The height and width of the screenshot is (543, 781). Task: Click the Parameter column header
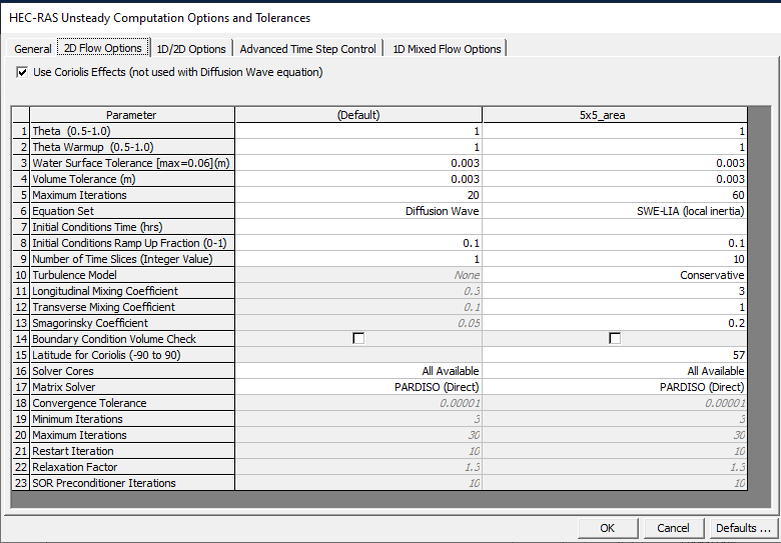coord(131,115)
